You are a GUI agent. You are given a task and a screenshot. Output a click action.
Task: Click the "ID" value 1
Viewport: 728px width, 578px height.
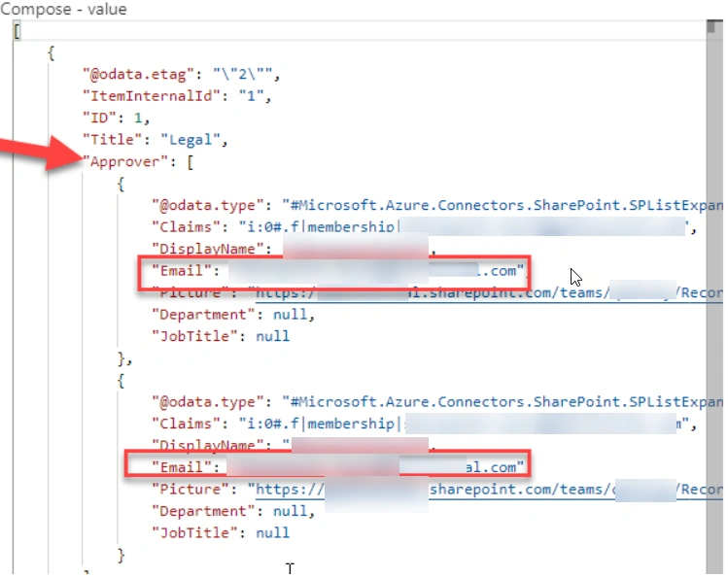pos(138,118)
